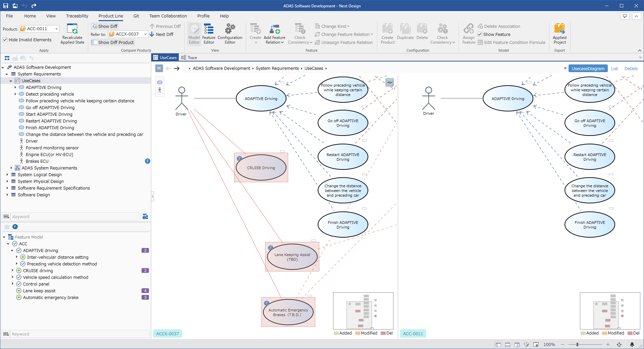Click the tree search filter icon

point(145,216)
